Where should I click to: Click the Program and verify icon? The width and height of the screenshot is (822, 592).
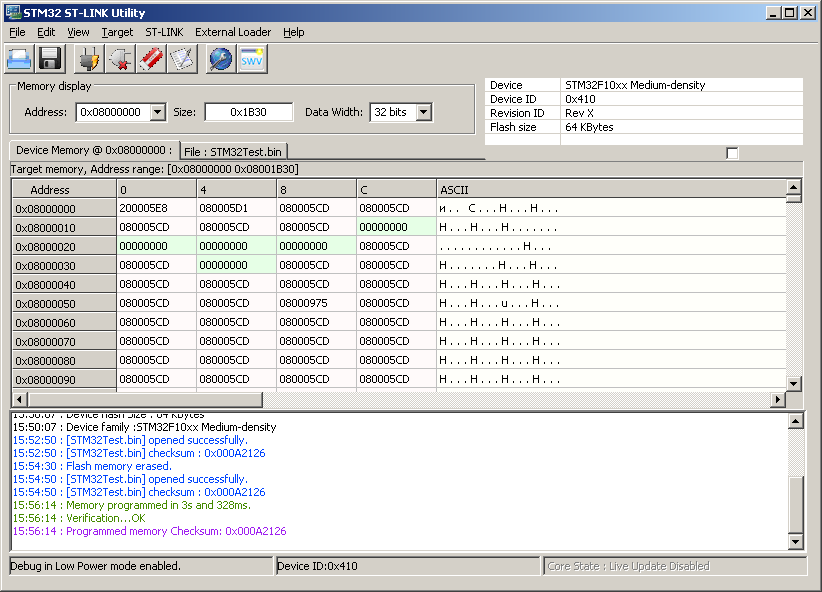(180, 59)
